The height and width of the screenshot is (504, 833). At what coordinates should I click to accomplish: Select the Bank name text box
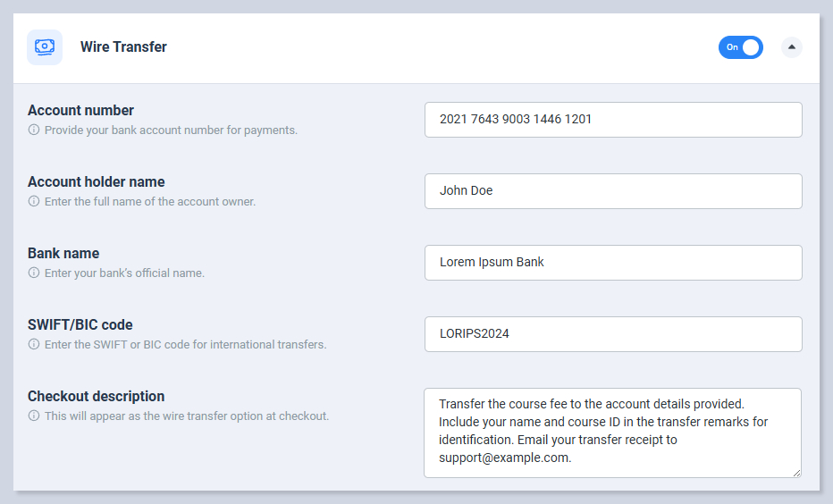click(x=613, y=263)
